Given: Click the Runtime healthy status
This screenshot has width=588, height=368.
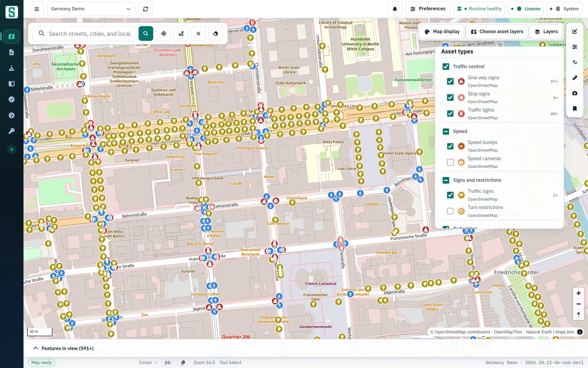Looking at the screenshot, I should tap(479, 9).
